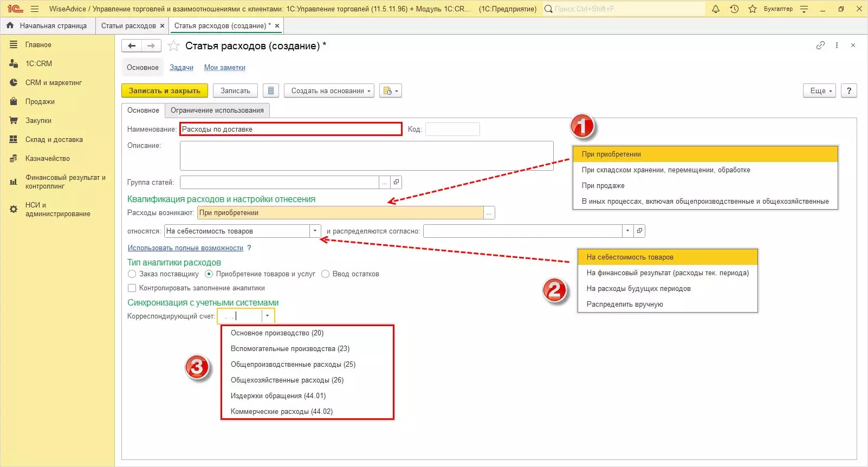Screen dimensions: 868x467
Task: Expand the Еще menu button
Action: [x=820, y=91]
